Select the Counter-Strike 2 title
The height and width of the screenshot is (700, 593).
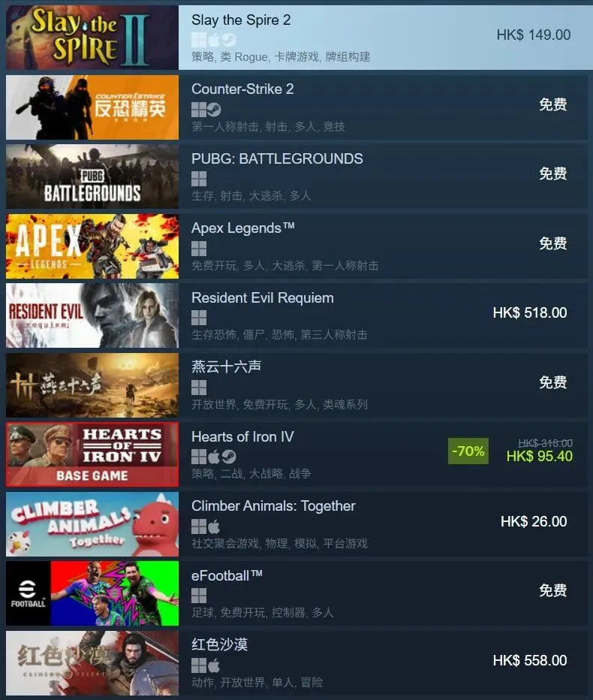242,89
